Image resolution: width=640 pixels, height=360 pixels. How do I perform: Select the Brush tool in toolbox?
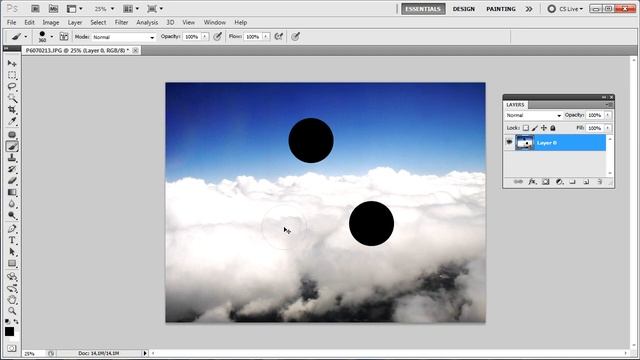[x=12, y=146]
